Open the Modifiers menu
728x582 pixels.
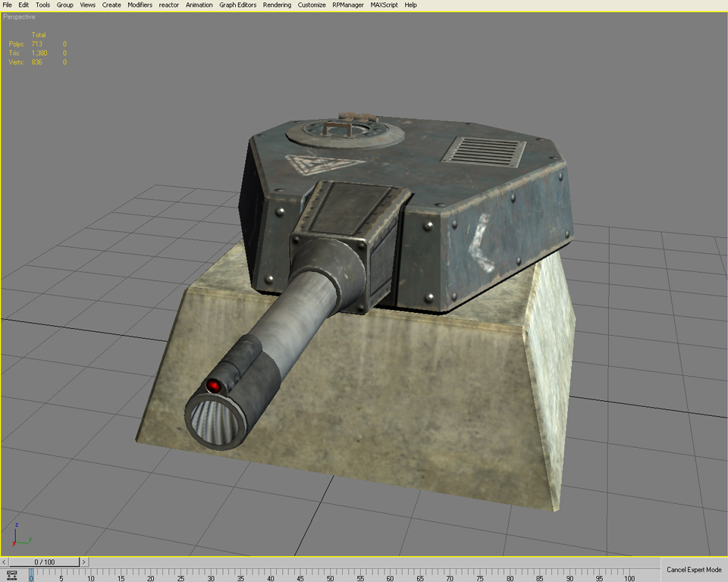pos(140,5)
